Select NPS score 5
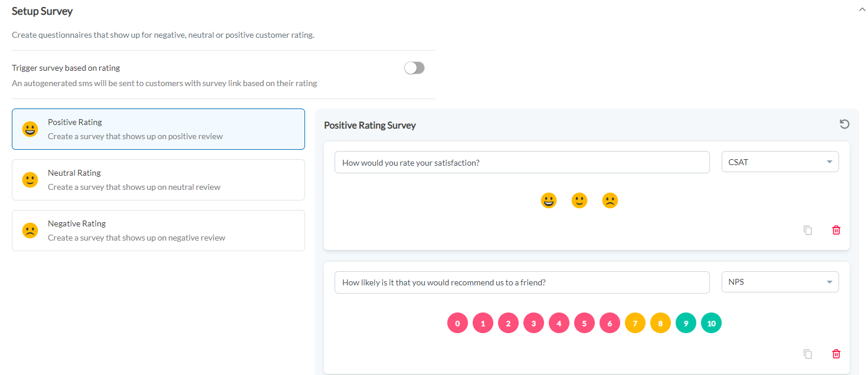This screenshot has height=375, width=868. coord(584,323)
